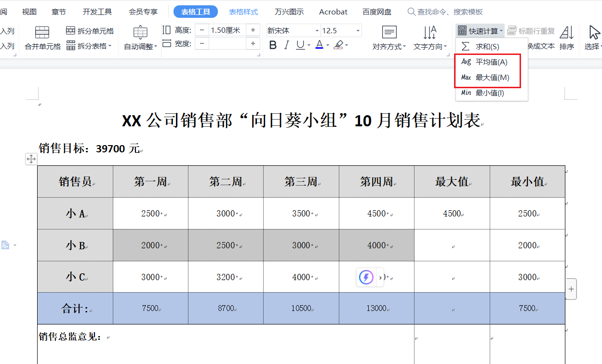Viewport: 602px width, 364px height.
Task: Click the Sort (排序) icon
Action: [567, 38]
